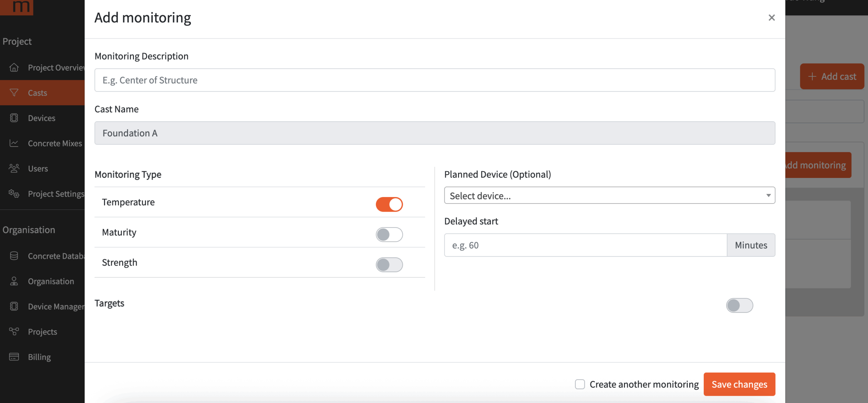Image resolution: width=868 pixels, height=403 pixels.
Task: Focus the Monitoring Description input field
Action: tap(435, 80)
